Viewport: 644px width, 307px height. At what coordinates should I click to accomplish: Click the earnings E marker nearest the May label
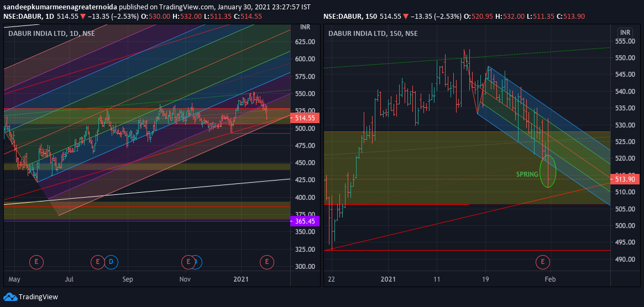[36, 262]
